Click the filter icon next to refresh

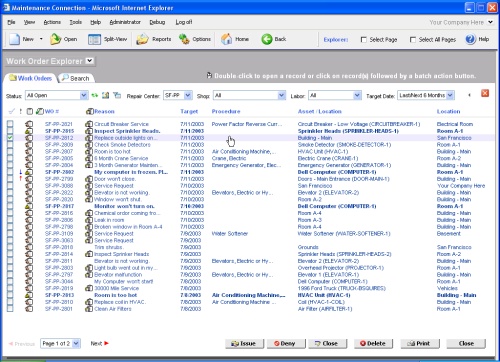click(106, 95)
